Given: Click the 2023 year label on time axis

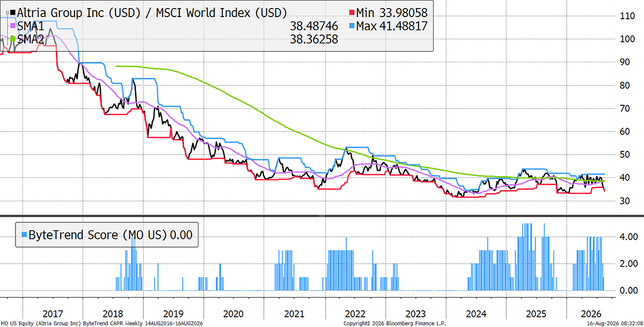Looking at the screenshot, I should pos(415,313).
